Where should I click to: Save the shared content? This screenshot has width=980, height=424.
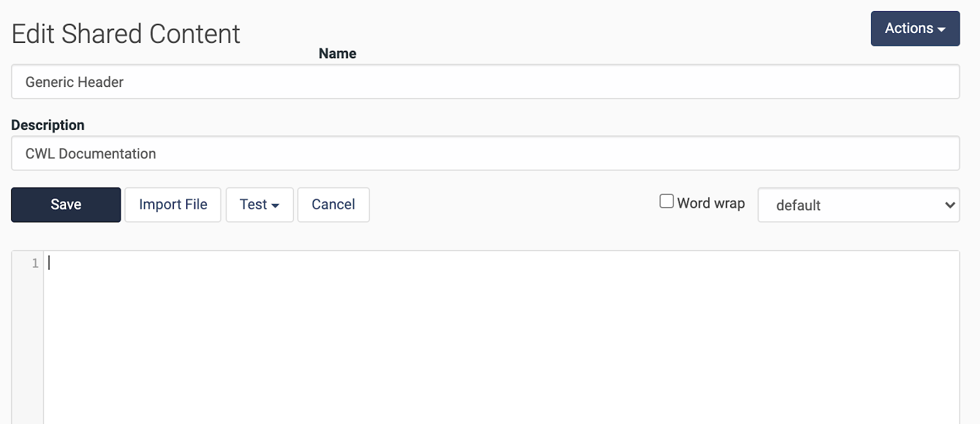pyautogui.click(x=66, y=205)
